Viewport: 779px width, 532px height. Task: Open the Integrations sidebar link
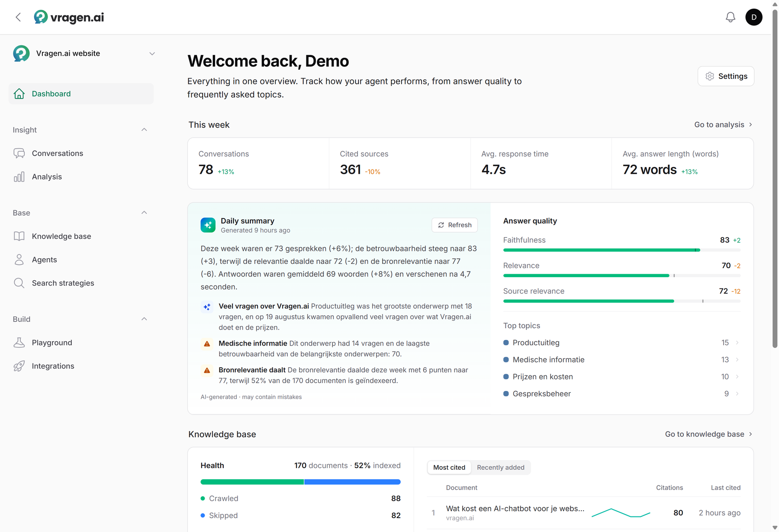[81, 366]
